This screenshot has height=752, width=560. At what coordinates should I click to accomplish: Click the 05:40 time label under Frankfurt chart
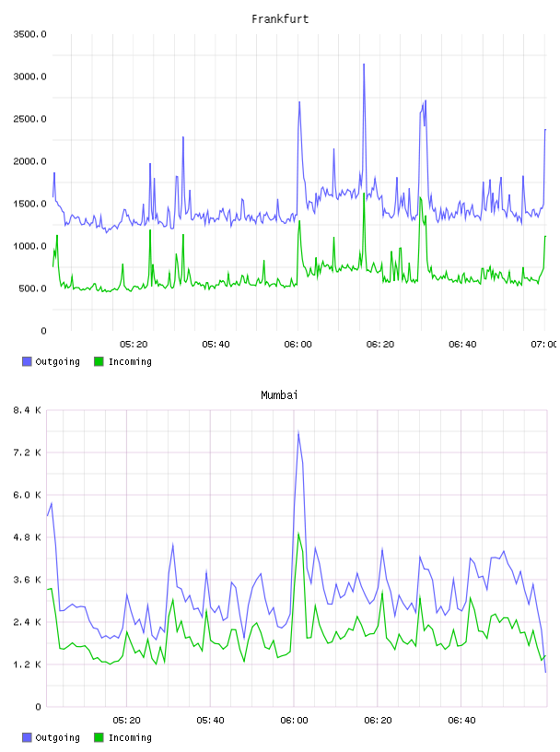(216, 345)
